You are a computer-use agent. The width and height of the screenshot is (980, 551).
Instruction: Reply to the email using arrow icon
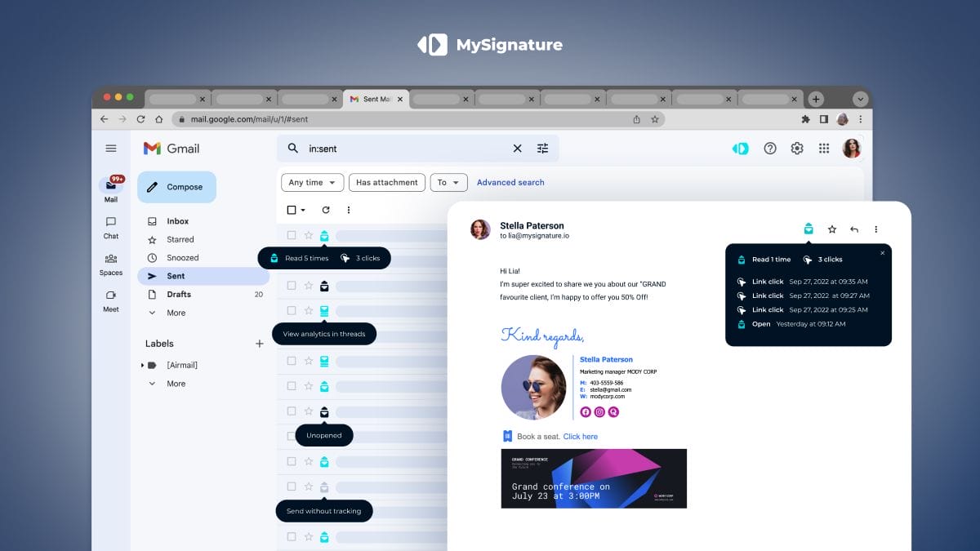(x=854, y=229)
